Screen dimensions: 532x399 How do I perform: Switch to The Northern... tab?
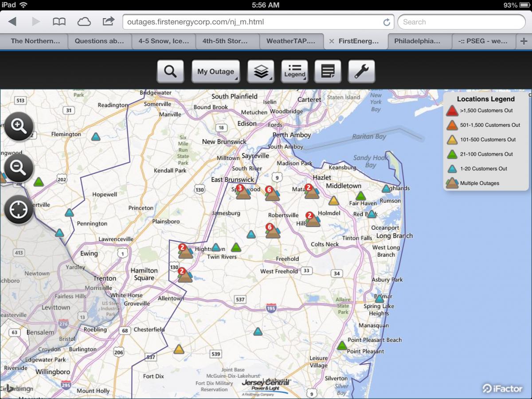pos(35,41)
